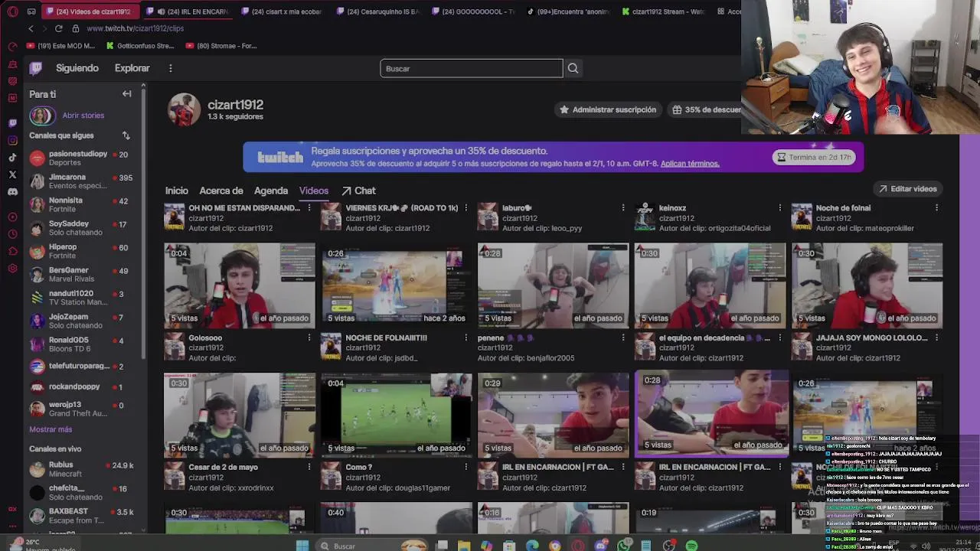Click Termina en 2d 17h badge
The image size is (980, 551).
814,157
